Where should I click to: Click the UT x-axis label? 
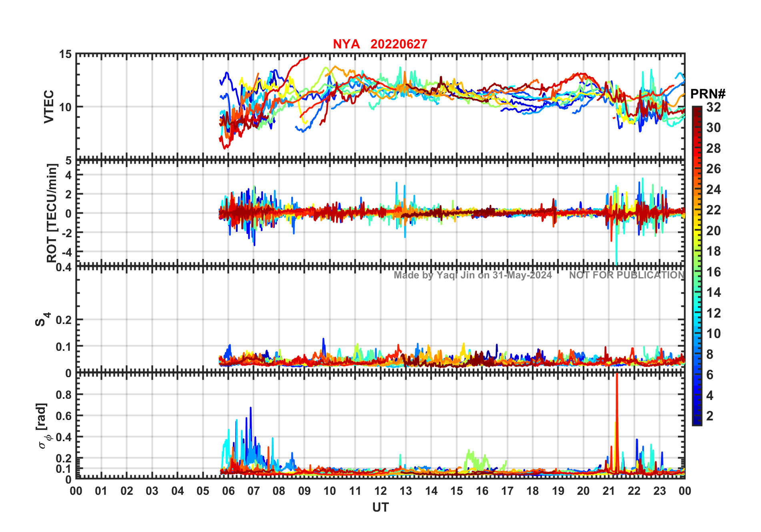click(380, 507)
